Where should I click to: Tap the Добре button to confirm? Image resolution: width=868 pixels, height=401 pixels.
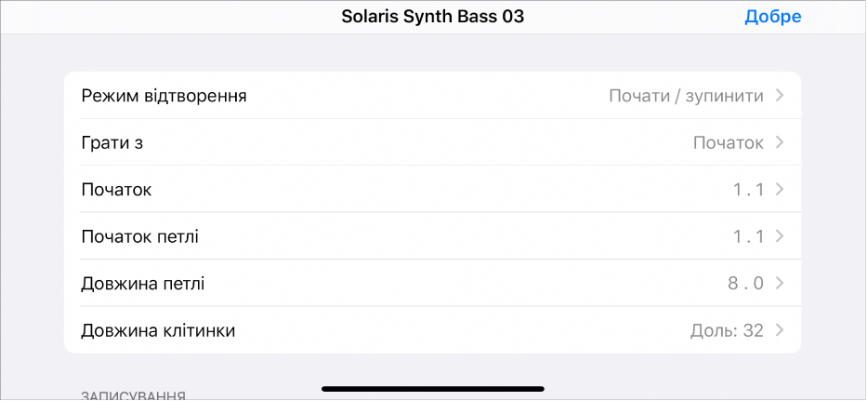click(x=772, y=17)
